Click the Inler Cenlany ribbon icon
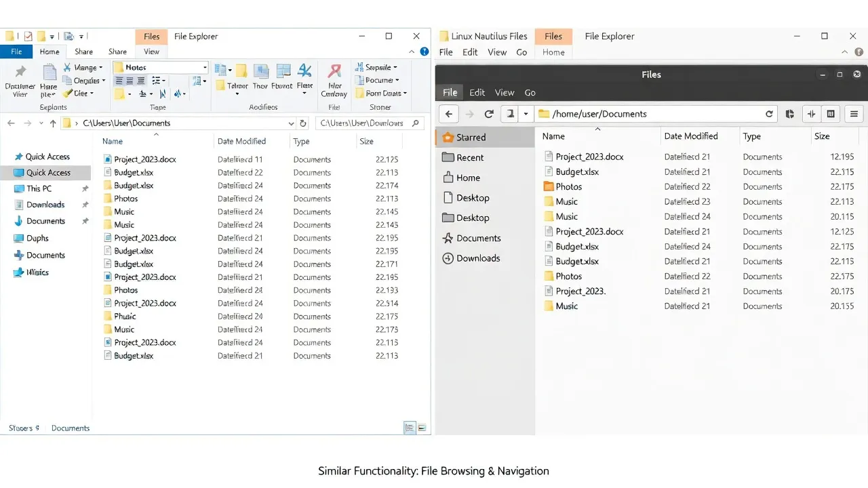 [x=334, y=71]
